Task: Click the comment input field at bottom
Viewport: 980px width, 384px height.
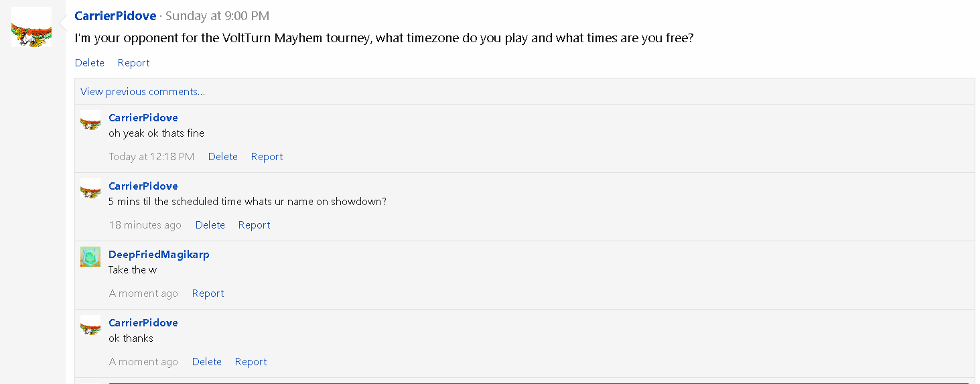Action: (539, 383)
